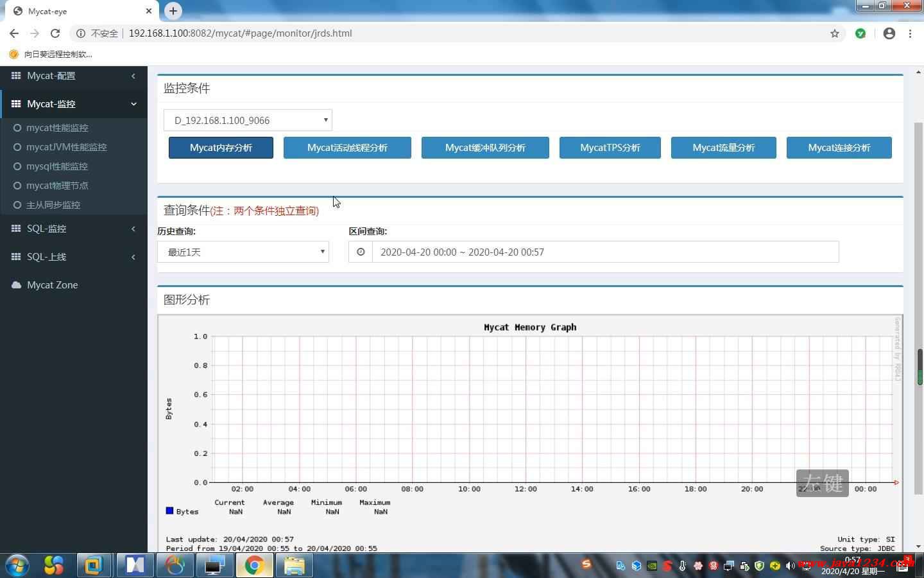Open Chrome three-dot menu
The image size is (924, 578).
[x=910, y=33]
